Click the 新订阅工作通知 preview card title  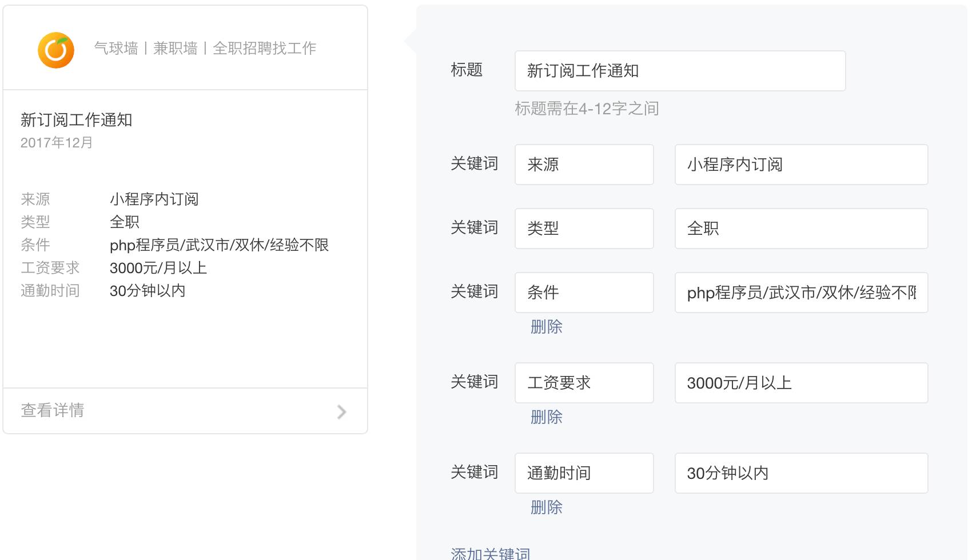pyautogui.click(x=77, y=120)
